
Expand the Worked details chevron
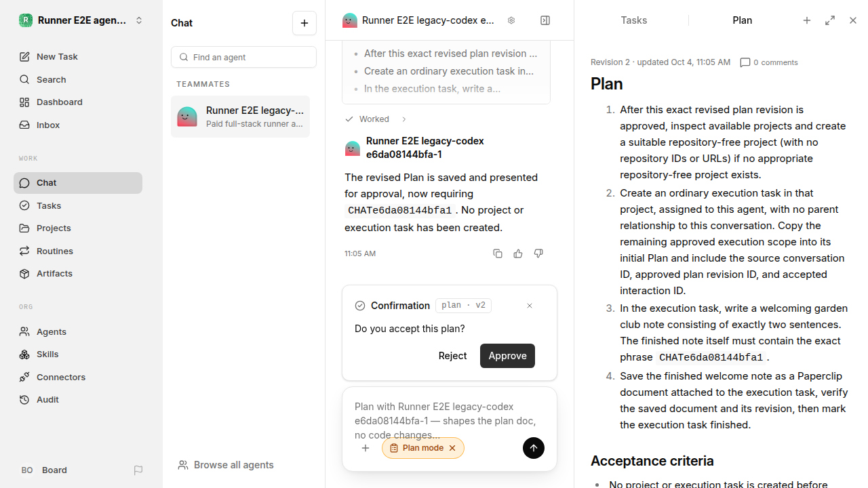click(403, 119)
